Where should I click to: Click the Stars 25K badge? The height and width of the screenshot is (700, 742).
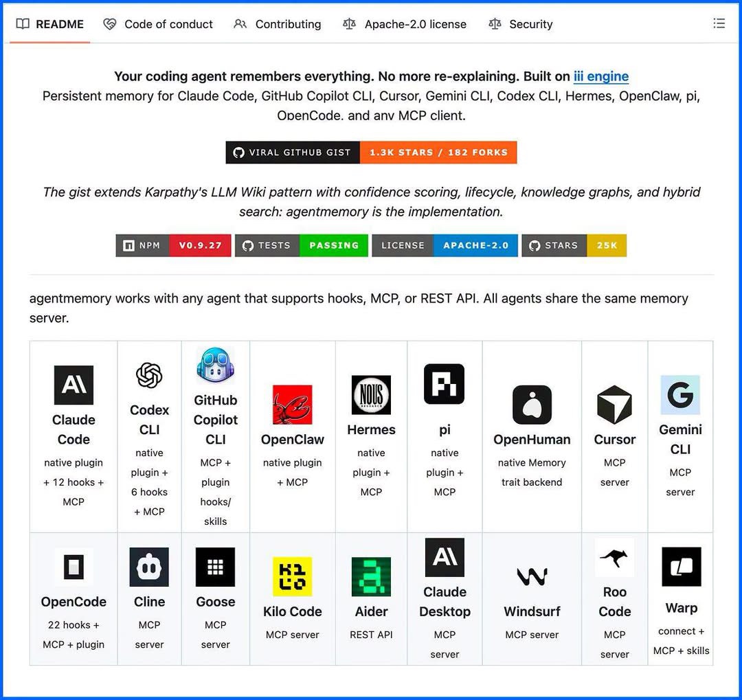pyautogui.click(x=574, y=245)
